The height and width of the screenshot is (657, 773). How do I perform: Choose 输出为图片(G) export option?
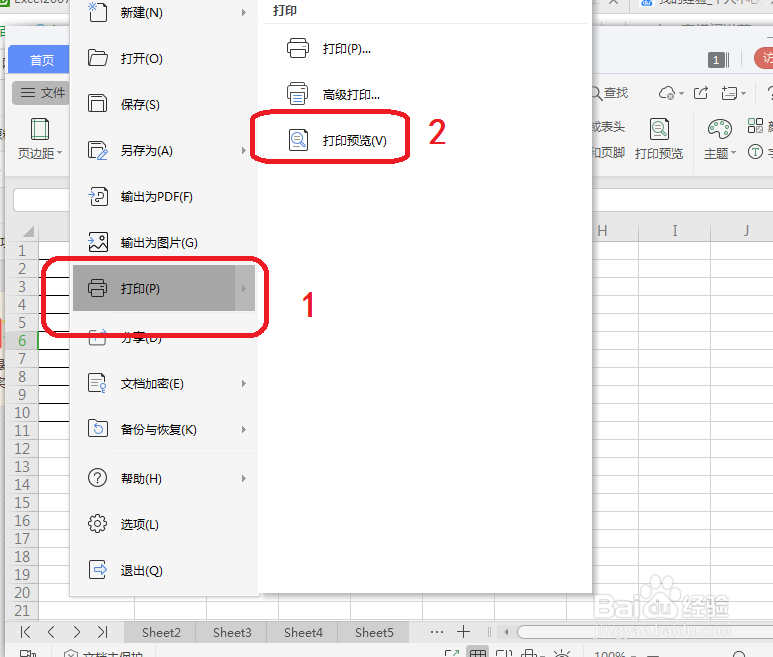click(x=163, y=242)
